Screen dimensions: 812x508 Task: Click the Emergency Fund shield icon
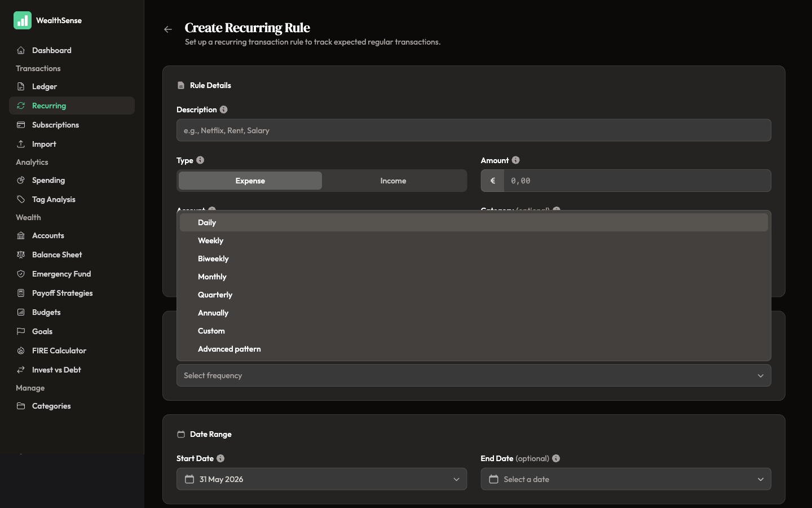(21, 274)
